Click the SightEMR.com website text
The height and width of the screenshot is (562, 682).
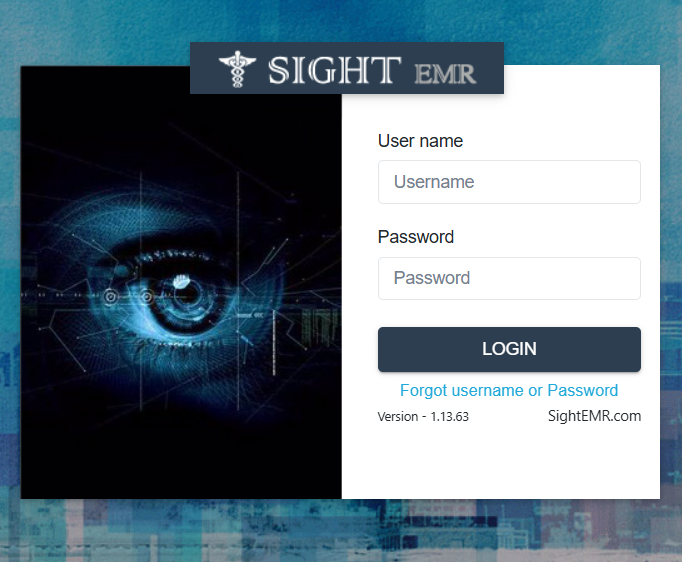(594, 416)
